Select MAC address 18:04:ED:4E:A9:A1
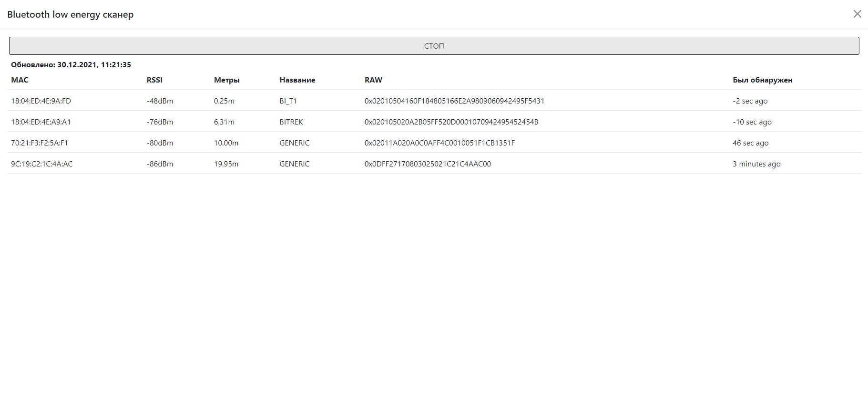The image size is (868, 414). pyautogui.click(x=41, y=122)
